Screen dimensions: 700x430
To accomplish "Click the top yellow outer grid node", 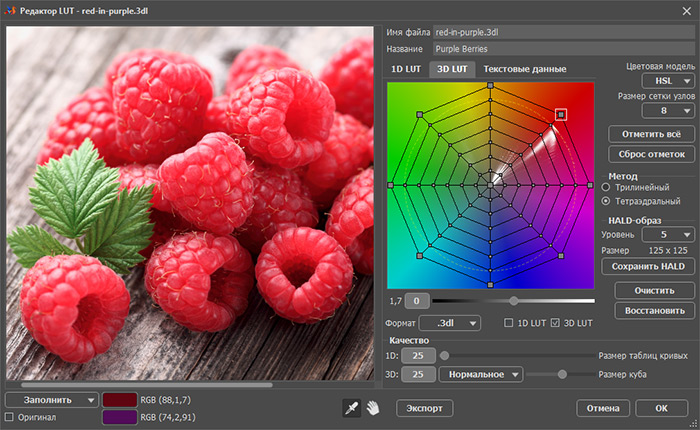I will point(490,85).
